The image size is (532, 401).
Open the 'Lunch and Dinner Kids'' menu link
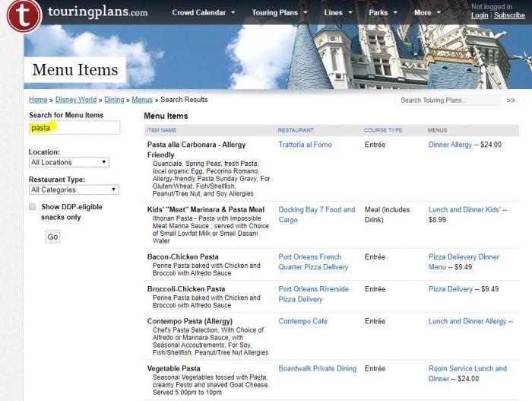464,210
